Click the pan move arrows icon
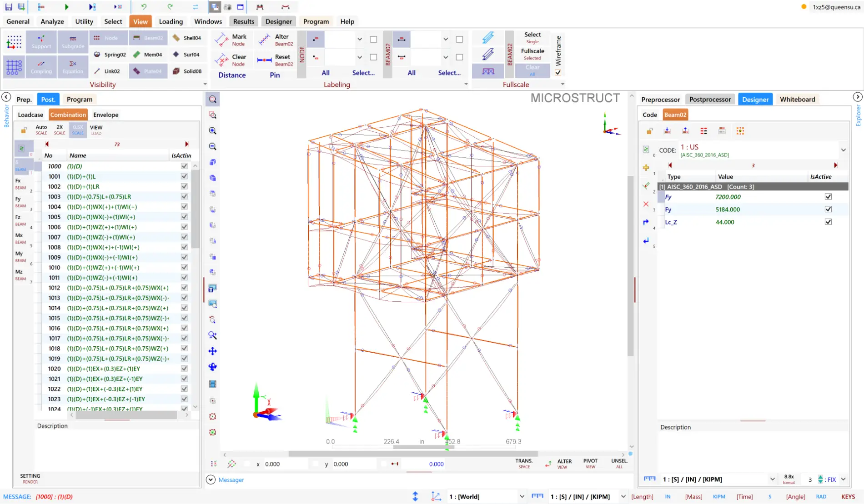The width and height of the screenshot is (864, 504). pos(212,351)
